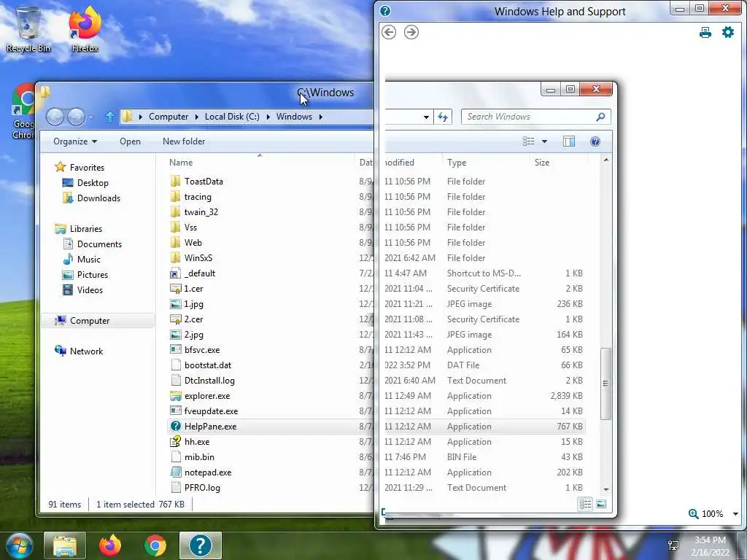Click the Windows Start orb
The width and height of the screenshot is (747, 560).
pos(19,545)
